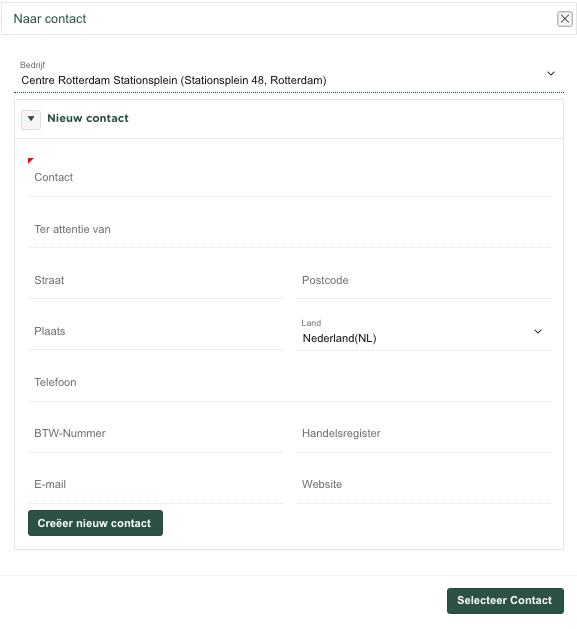The image size is (577, 629).
Task: Click into the Straat field
Action: click(155, 280)
